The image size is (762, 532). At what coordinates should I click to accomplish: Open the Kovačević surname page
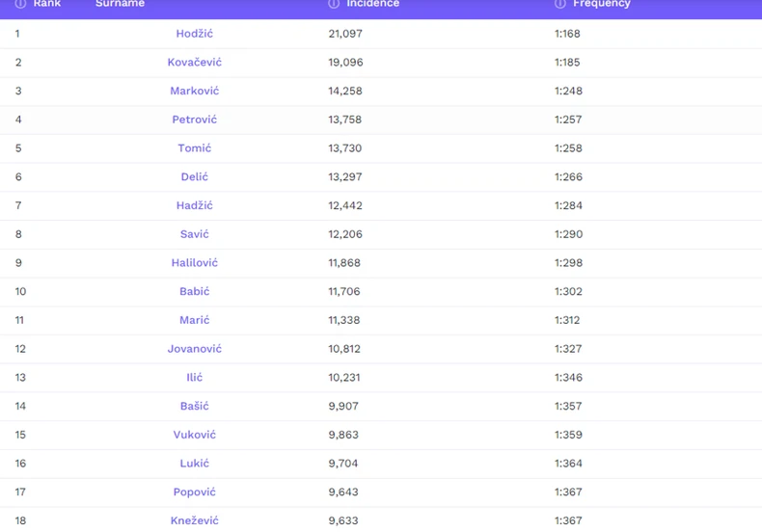[195, 63]
